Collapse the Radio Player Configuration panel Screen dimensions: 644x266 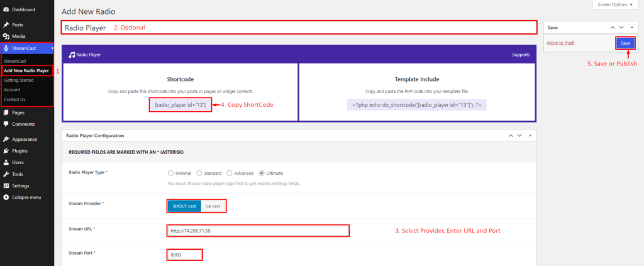point(530,135)
